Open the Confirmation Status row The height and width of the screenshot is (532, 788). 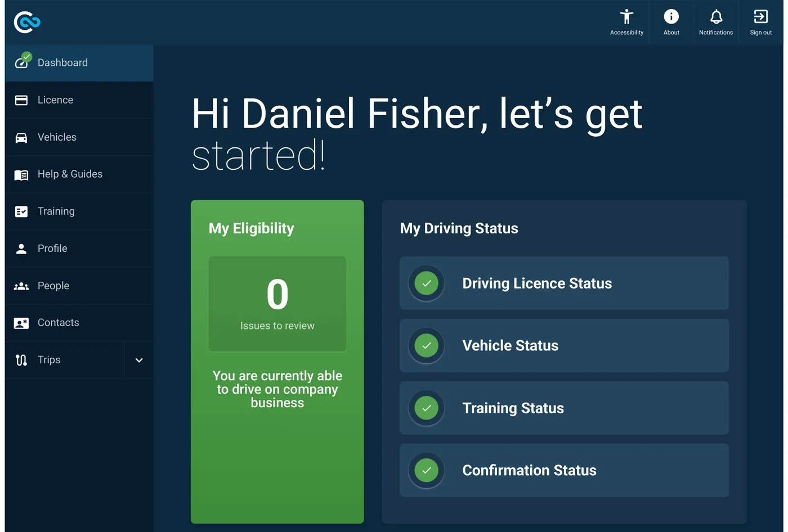pos(564,471)
